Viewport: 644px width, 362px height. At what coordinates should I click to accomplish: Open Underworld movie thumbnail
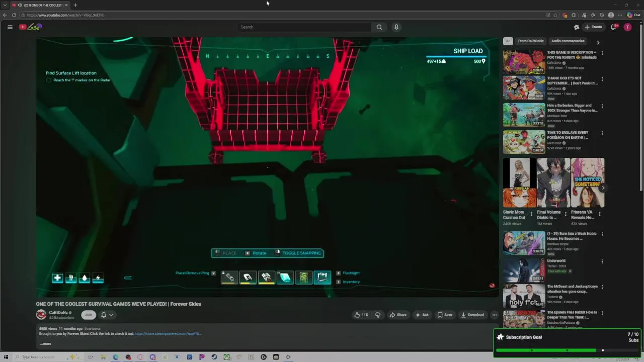click(524, 269)
